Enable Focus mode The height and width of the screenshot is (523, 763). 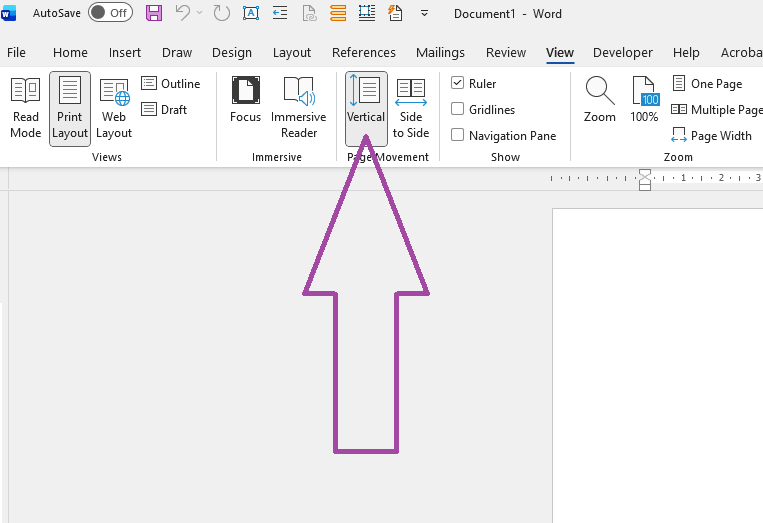tap(245, 100)
